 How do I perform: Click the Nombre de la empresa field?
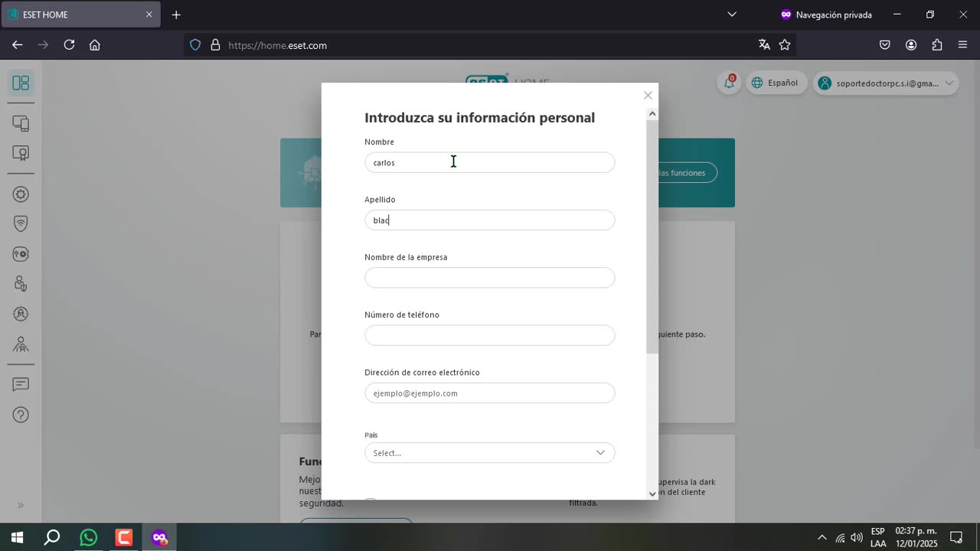click(x=489, y=278)
